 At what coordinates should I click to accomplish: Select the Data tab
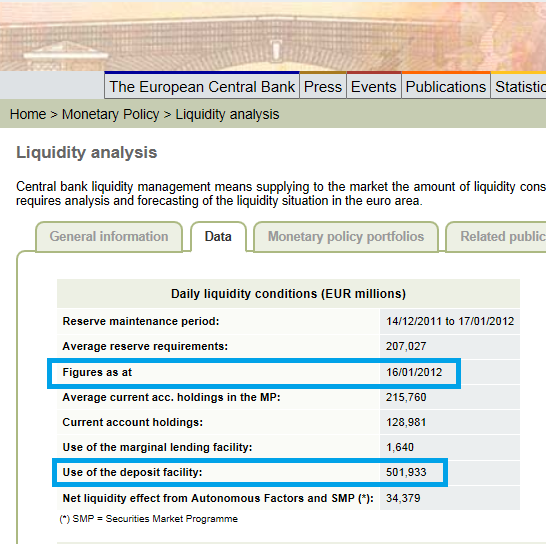(218, 236)
